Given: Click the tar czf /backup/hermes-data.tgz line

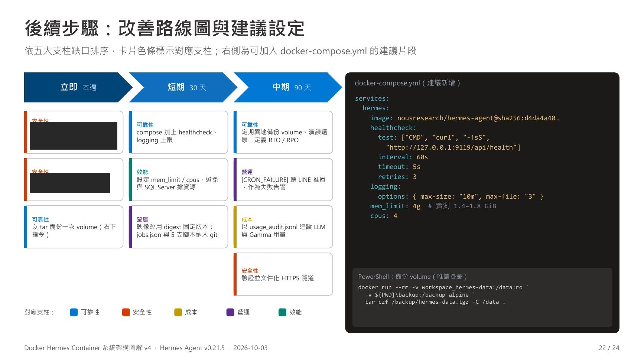Looking at the screenshot, I should coord(435,302).
